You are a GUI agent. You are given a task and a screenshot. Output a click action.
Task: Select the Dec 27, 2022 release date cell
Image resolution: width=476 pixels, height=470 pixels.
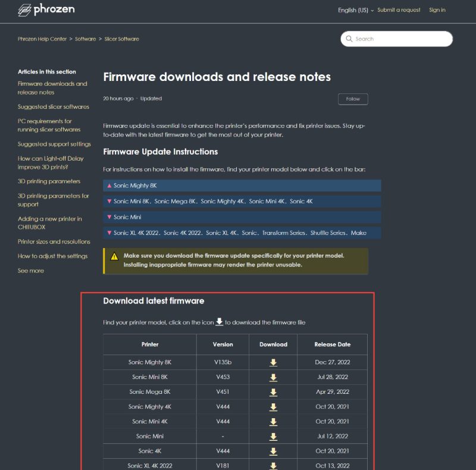pyautogui.click(x=333, y=362)
